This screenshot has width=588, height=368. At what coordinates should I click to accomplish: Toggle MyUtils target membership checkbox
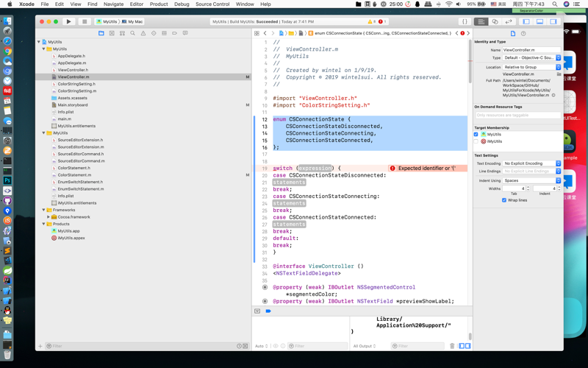click(x=476, y=135)
